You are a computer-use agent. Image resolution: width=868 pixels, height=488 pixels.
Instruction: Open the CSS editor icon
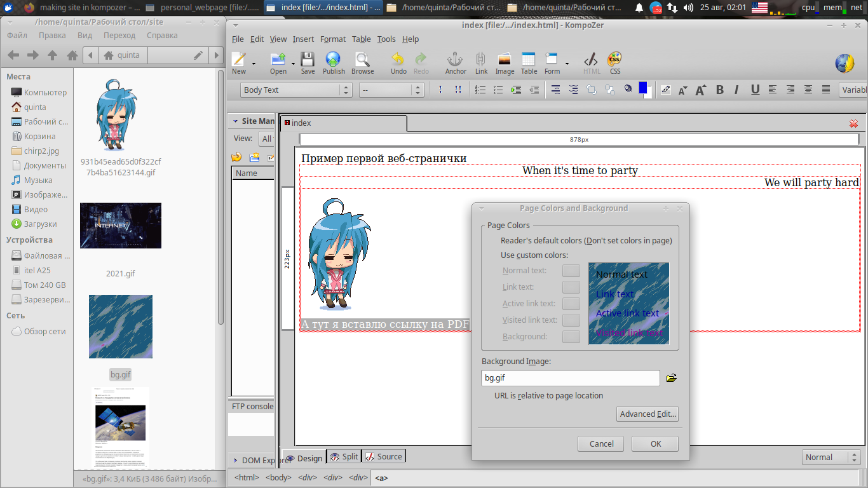[x=614, y=64]
